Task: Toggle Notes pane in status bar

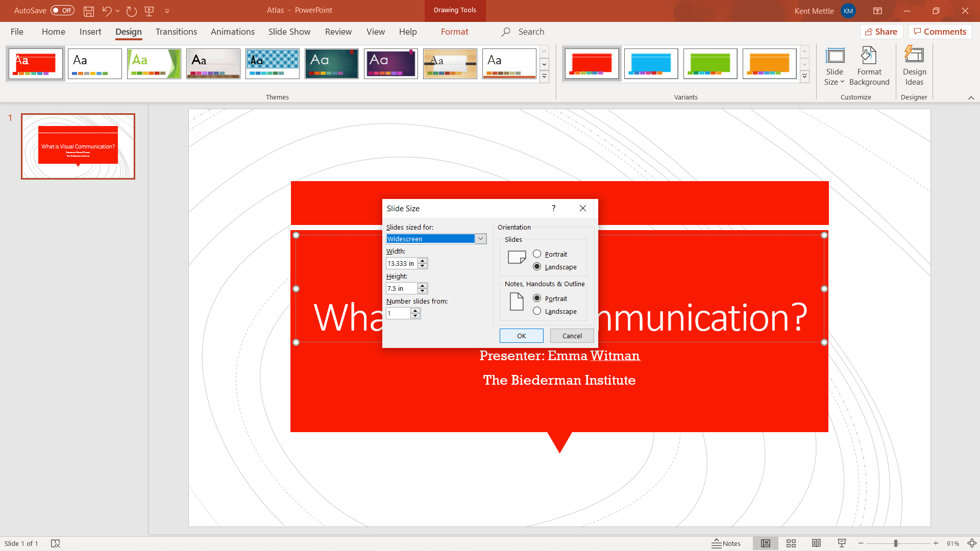Action: tap(726, 543)
